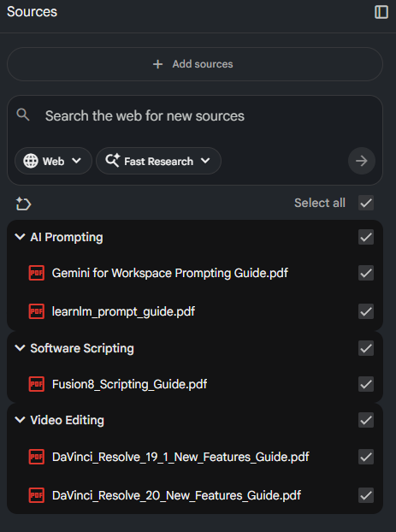
Task: Submit web search with arrow button
Action: (x=362, y=161)
